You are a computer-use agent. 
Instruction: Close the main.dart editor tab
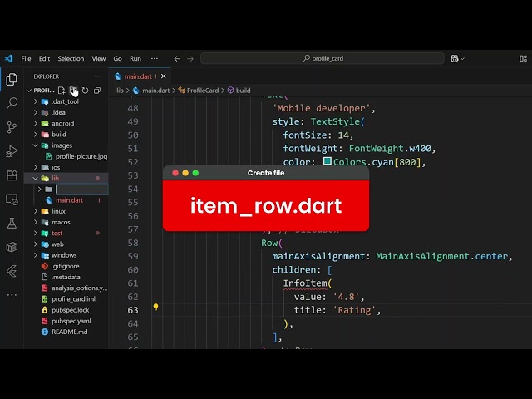click(x=164, y=76)
